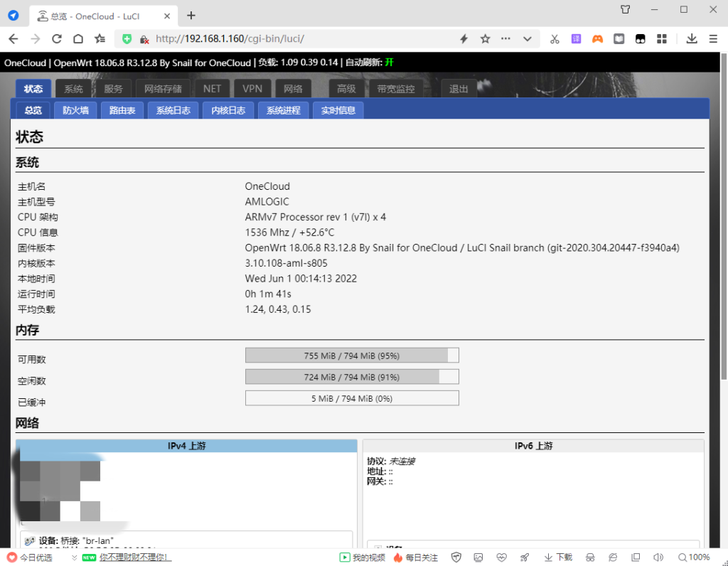
Task: Click the URL address field
Action: [299, 39]
